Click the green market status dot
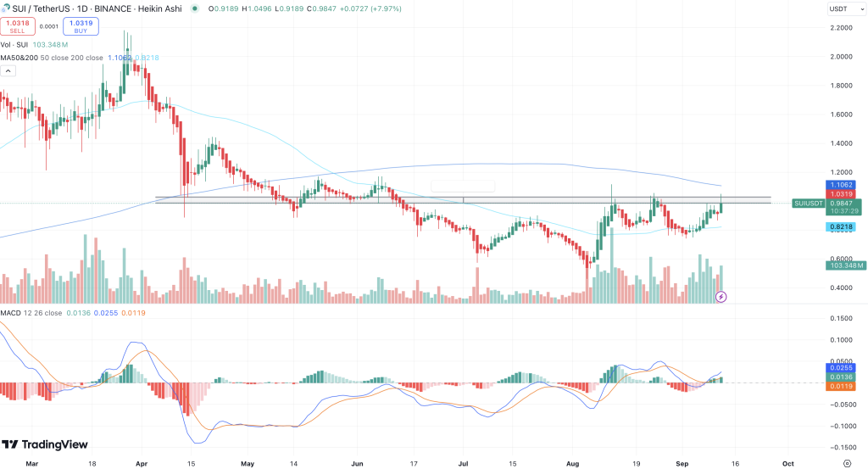Viewport: 868px width, 469px height. click(x=194, y=8)
